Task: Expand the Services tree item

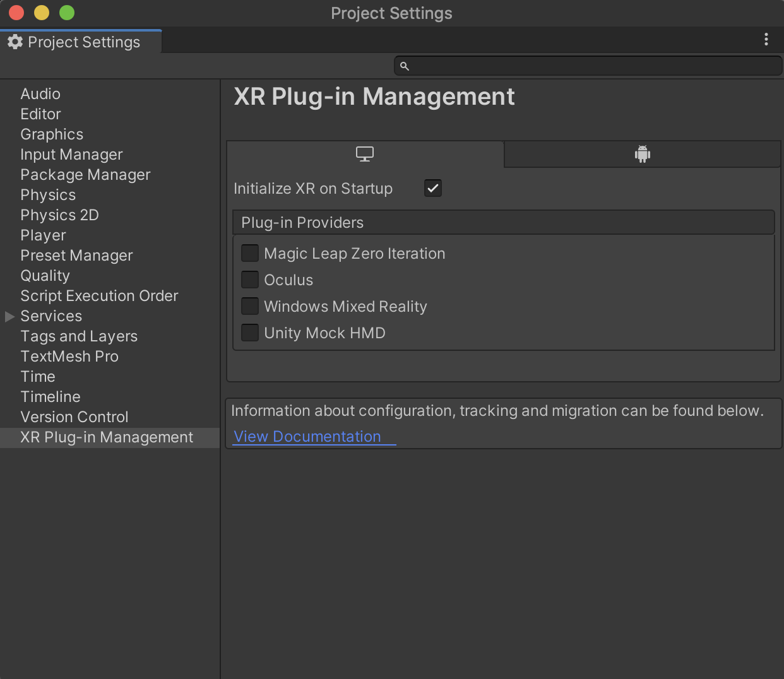Action: 9,316
